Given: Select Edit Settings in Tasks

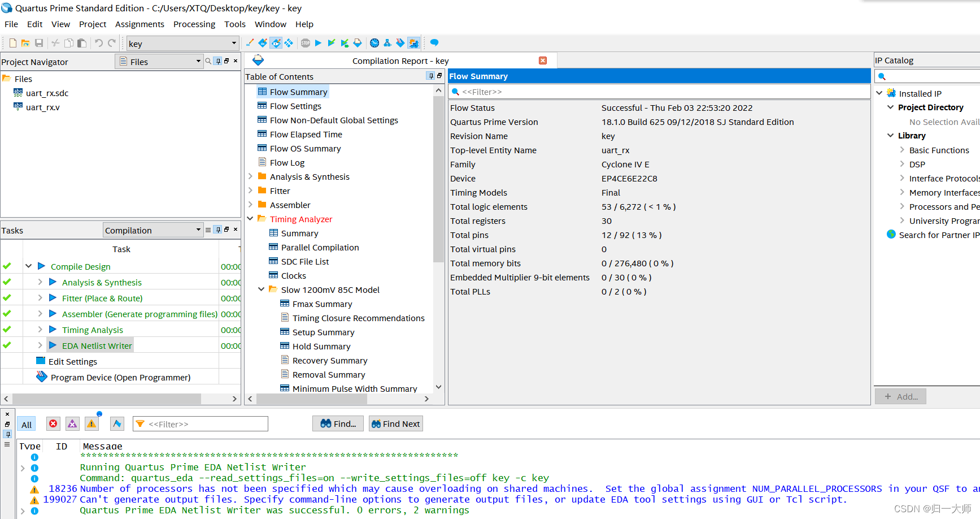Looking at the screenshot, I should coord(73,361).
